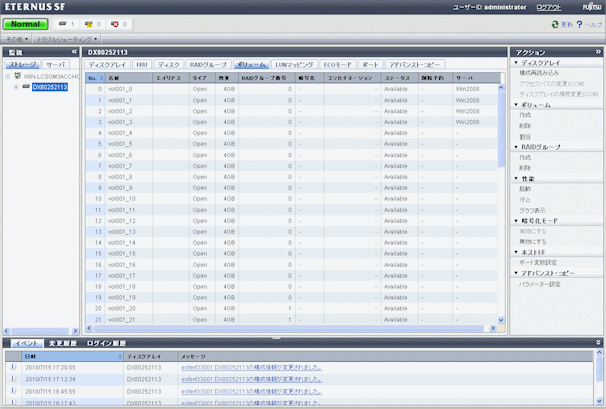Click the Fujitsu logo
The height and width of the screenshot is (409, 606).
(x=592, y=7)
